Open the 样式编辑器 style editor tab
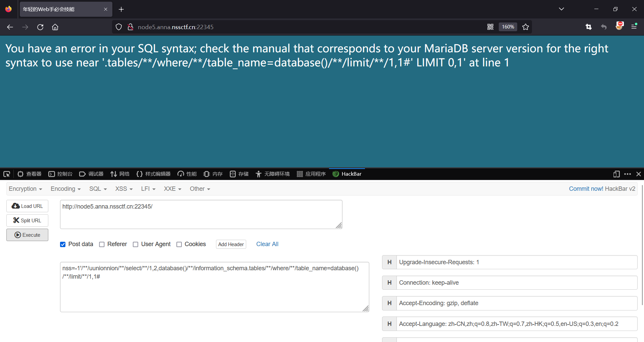 153,174
